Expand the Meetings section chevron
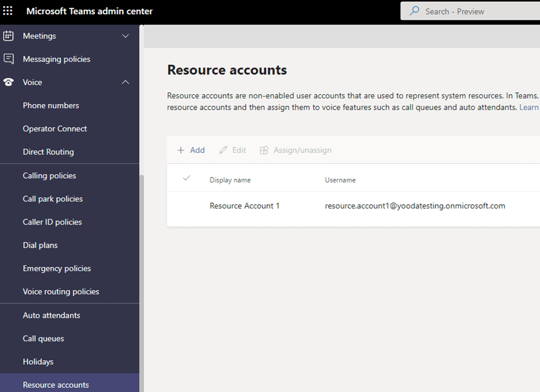This screenshot has height=392, width=540. pos(125,36)
